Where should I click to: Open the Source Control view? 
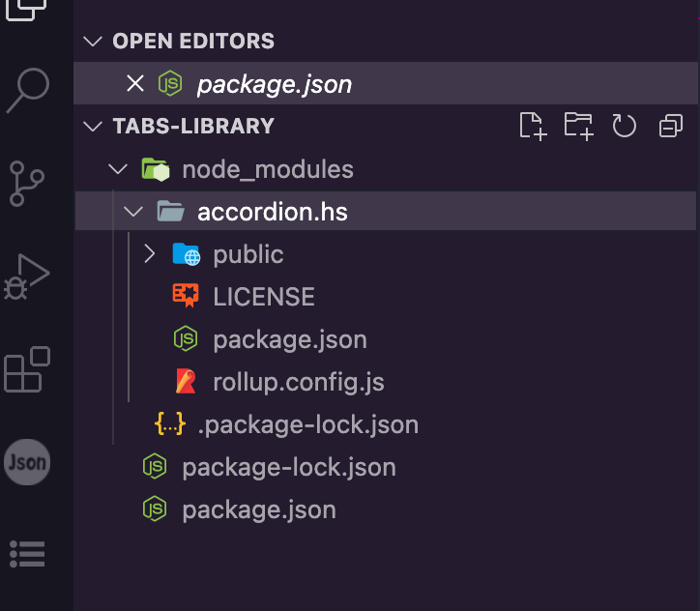click(x=27, y=184)
